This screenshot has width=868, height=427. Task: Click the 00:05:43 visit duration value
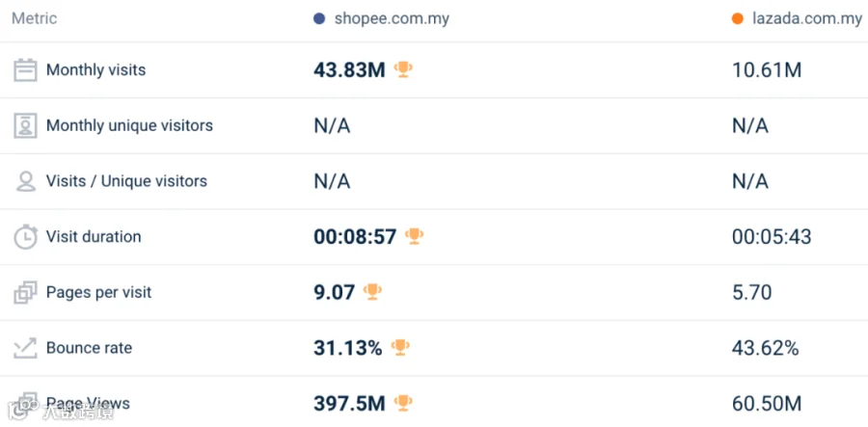coord(772,237)
